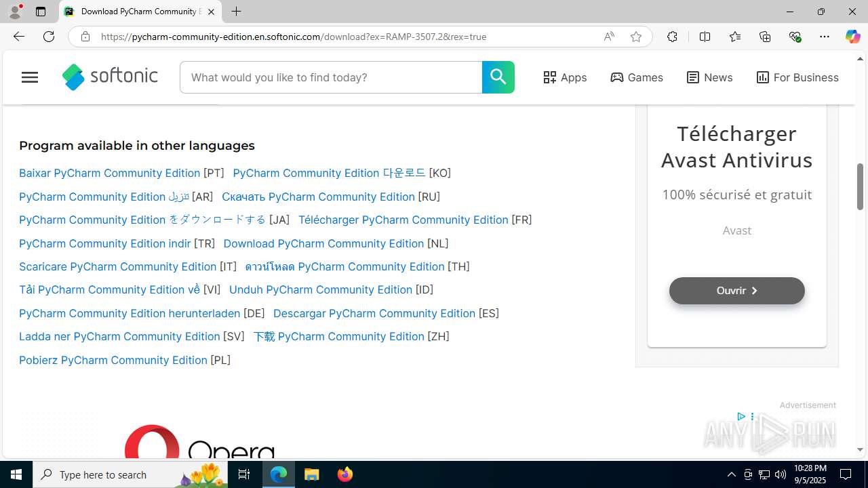Open Scaricare PyCharm Community Edition link
Screen dimensions: 868x488
(x=117, y=266)
